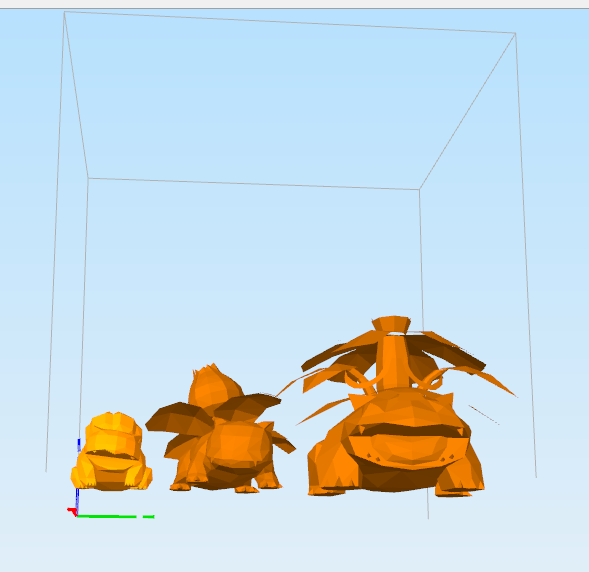Click Venusaur's right front leg
This screenshot has width=589, height=572.
[x=460, y=473]
